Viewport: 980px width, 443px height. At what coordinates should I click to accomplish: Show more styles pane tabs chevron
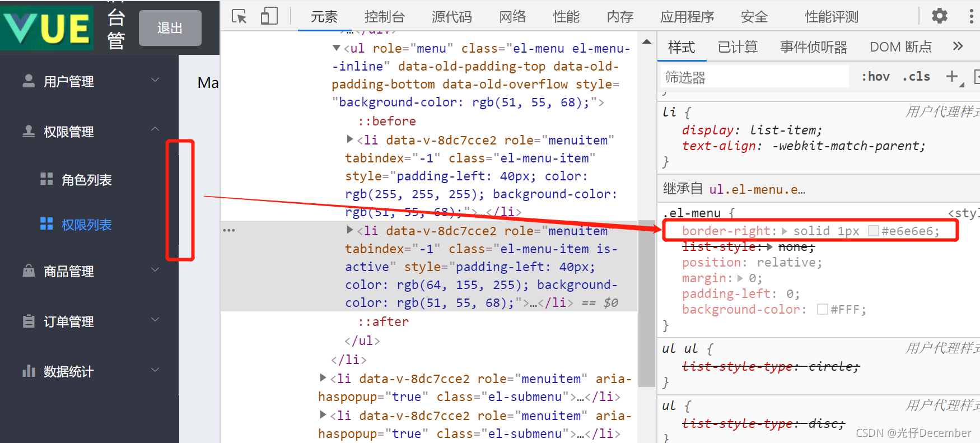pos(958,46)
